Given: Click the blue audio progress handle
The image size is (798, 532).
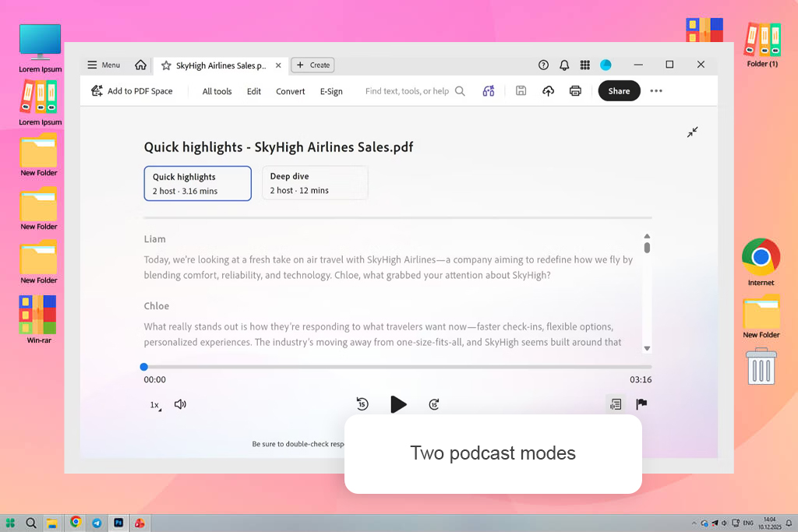Looking at the screenshot, I should (x=144, y=367).
